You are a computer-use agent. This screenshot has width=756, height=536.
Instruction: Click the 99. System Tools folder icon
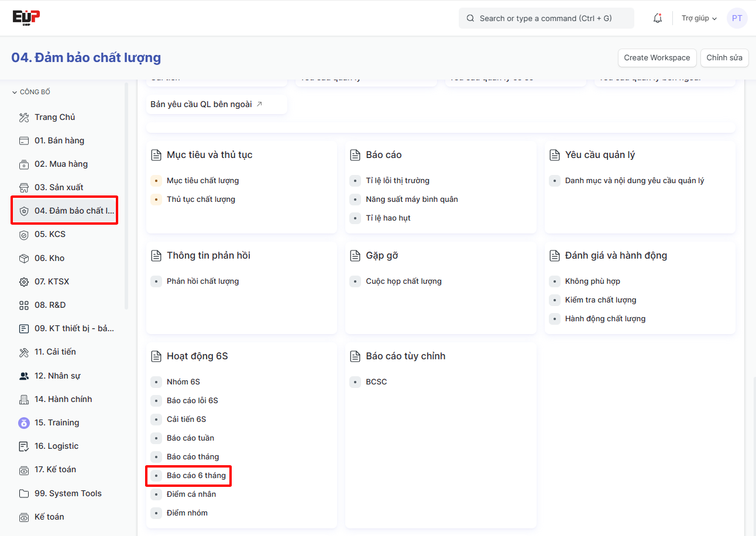click(24, 493)
